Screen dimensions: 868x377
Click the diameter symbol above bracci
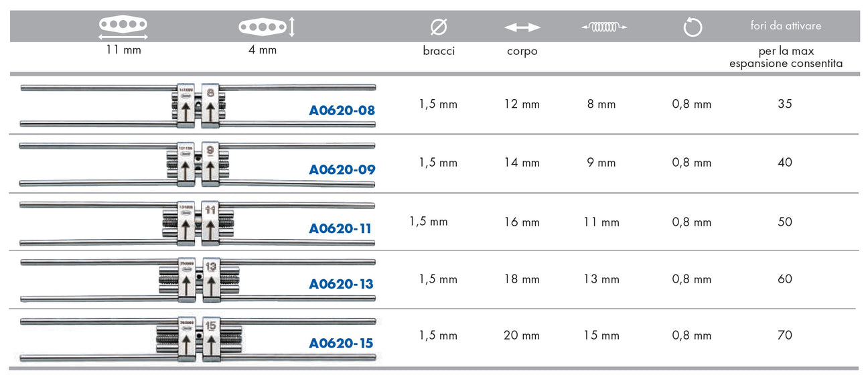pos(439,27)
